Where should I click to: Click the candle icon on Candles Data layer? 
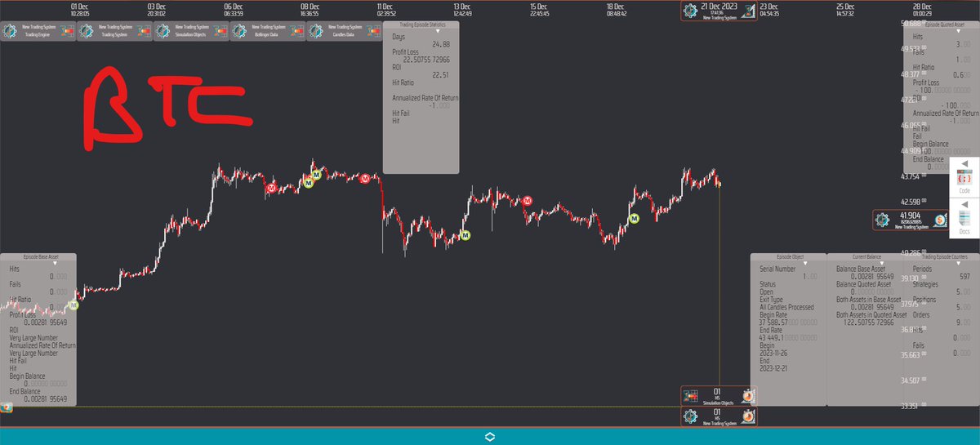click(x=374, y=31)
